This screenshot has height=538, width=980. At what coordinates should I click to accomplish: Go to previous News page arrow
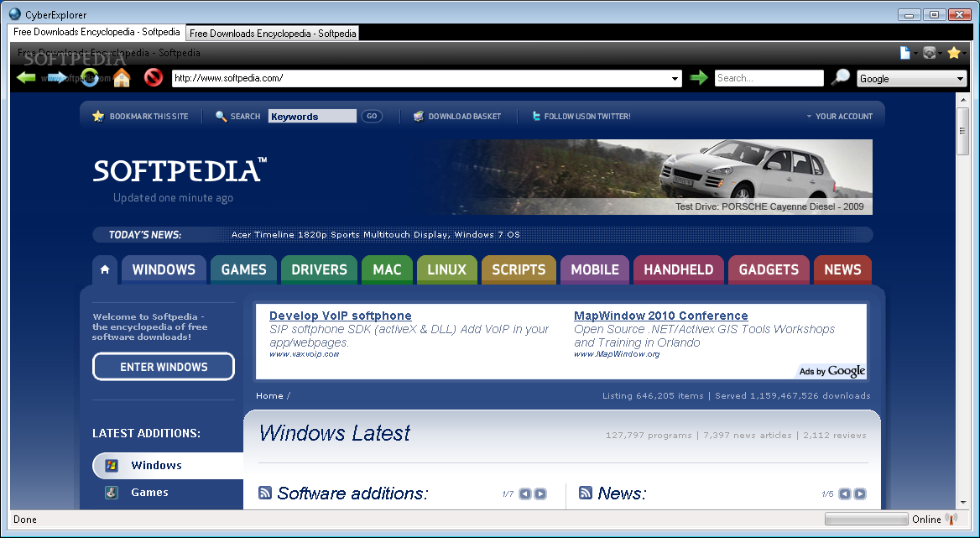coord(845,494)
